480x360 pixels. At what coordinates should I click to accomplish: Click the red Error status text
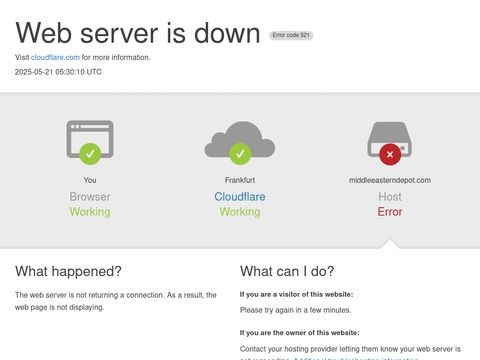point(390,212)
